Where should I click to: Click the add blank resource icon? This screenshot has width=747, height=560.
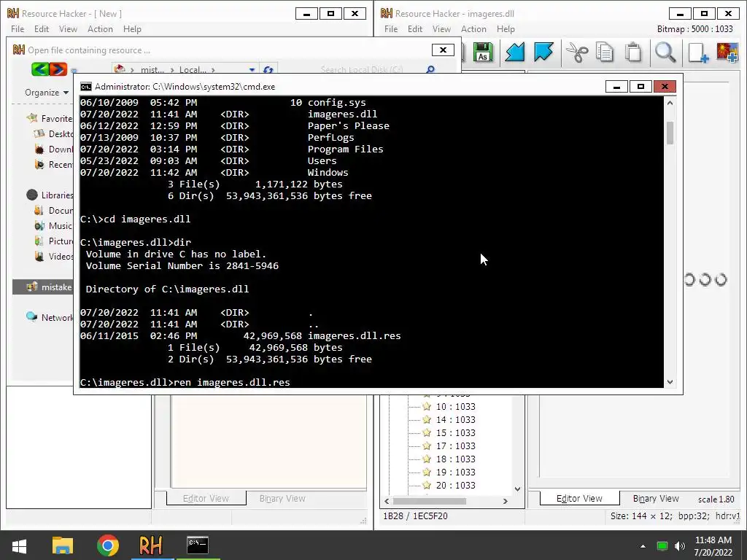click(x=698, y=52)
